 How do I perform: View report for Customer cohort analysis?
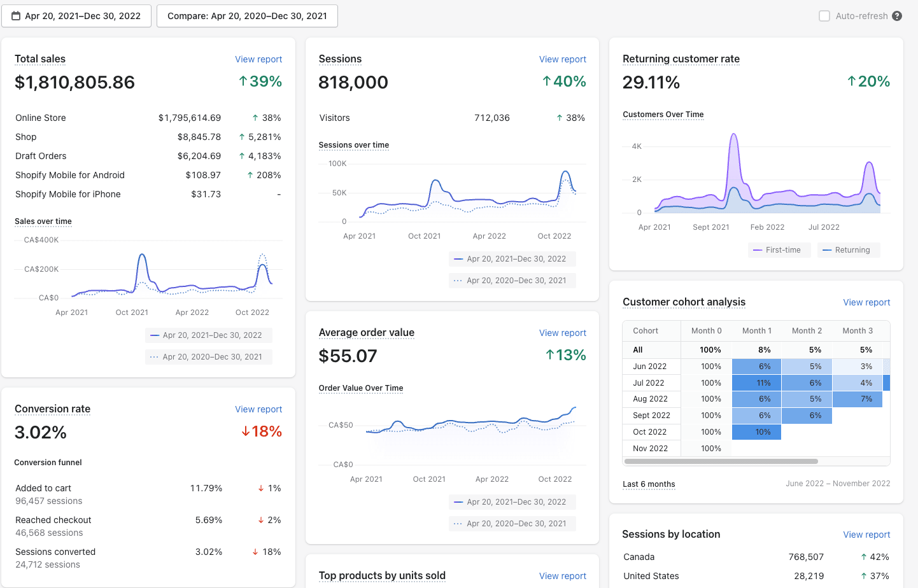click(866, 302)
